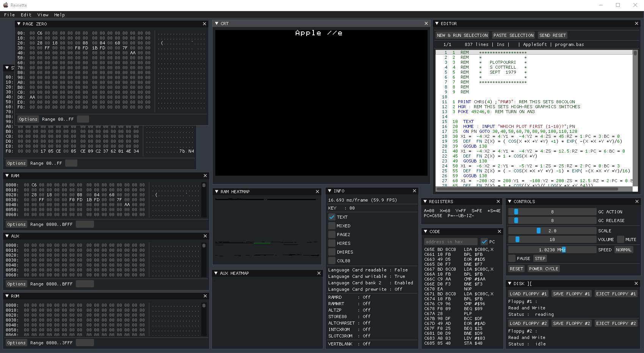Collapse the CONTROLS panel
Viewport: 644px width, 353px height.
(x=510, y=202)
